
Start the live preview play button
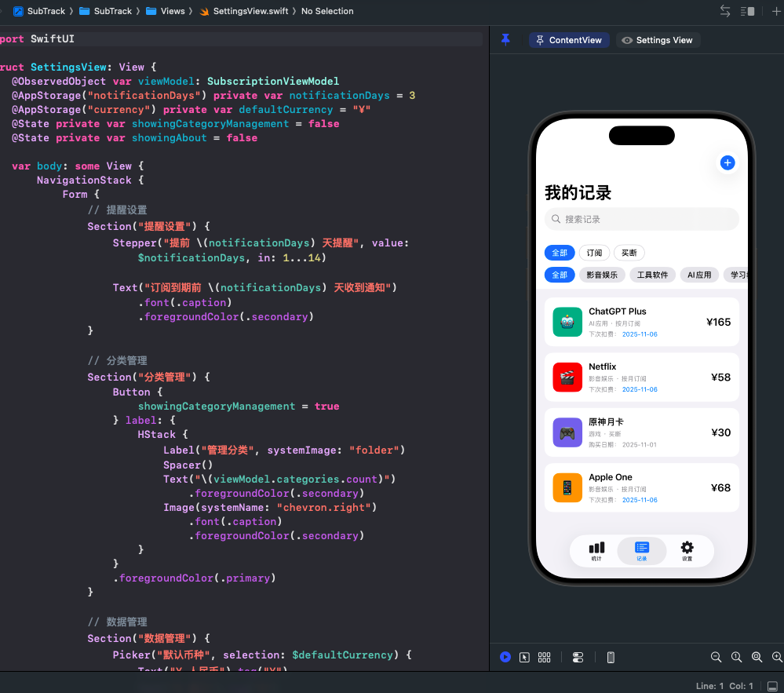(x=505, y=657)
